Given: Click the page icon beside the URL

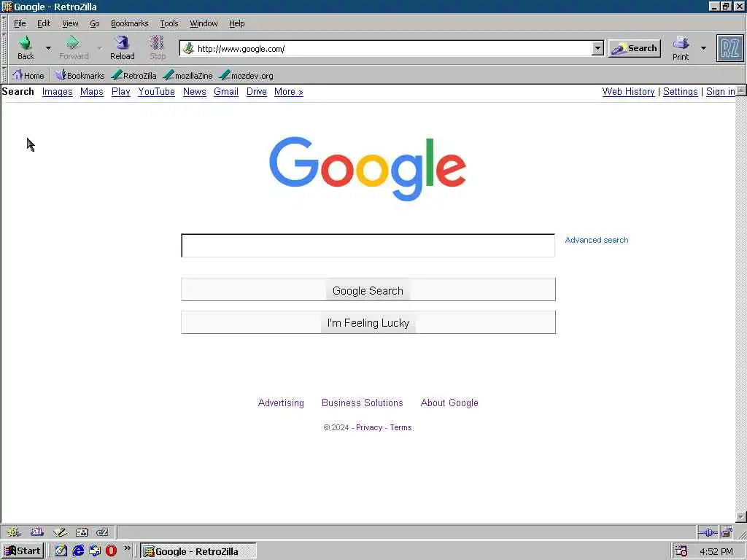Looking at the screenshot, I should pos(189,48).
